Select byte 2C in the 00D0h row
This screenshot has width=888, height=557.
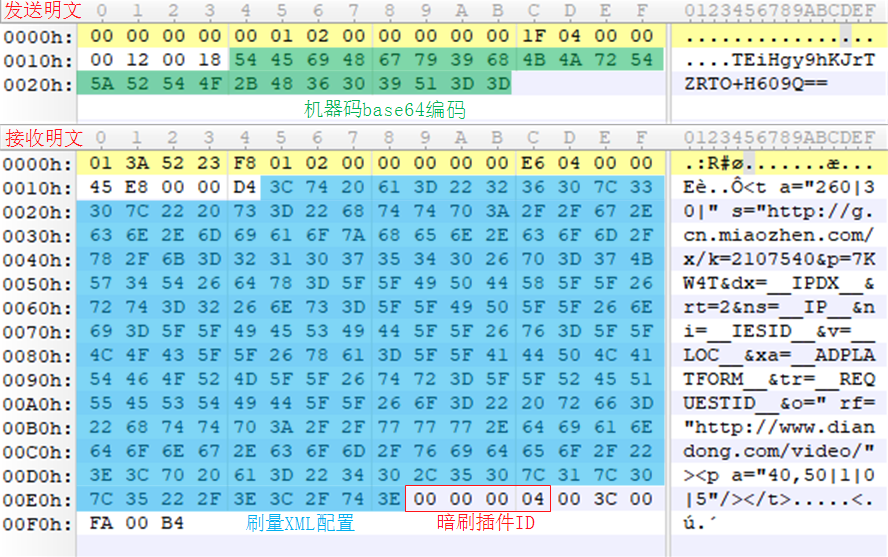pyautogui.click(x=425, y=475)
